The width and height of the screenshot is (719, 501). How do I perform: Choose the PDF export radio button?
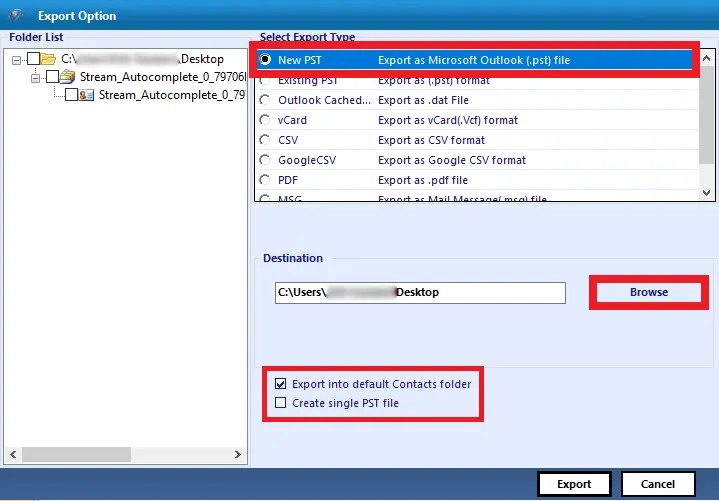click(x=265, y=180)
